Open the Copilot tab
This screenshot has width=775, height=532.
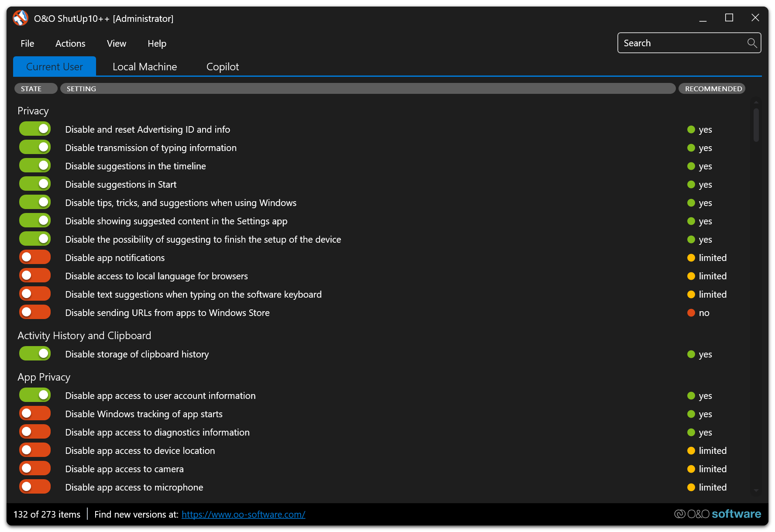coord(223,66)
